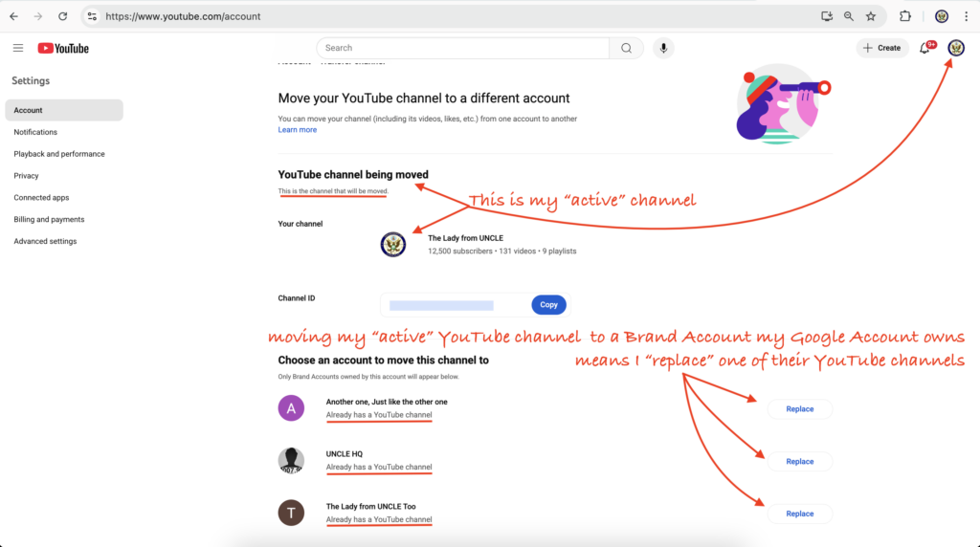Reload the YouTube account page
The height and width of the screenshot is (547, 980).
coord(62,16)
